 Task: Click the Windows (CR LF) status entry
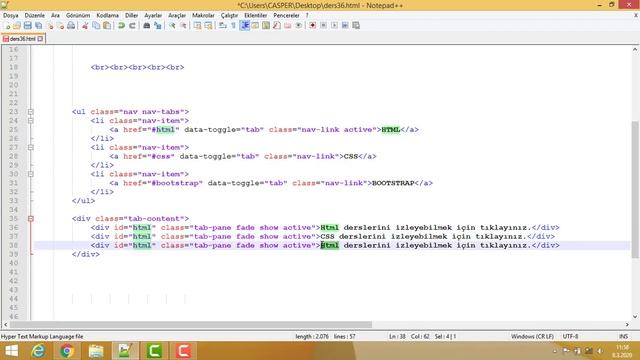[x=532, y=336]
